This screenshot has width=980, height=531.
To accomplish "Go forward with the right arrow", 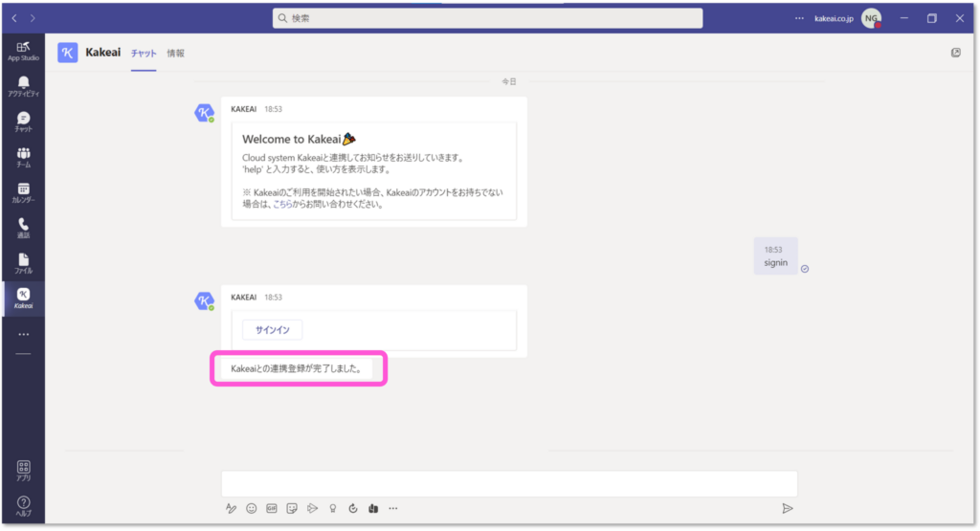I will pos(33,18).
